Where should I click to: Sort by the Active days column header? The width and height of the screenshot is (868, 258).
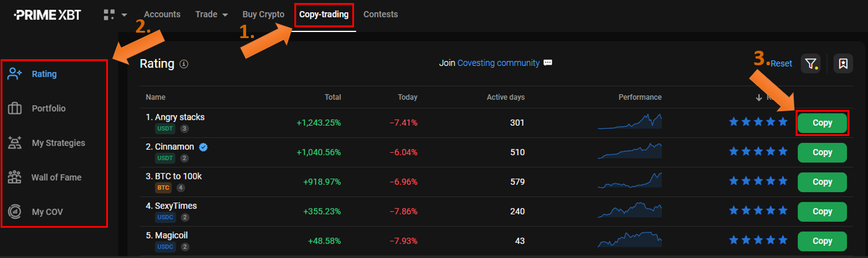[x=505, y=97]
